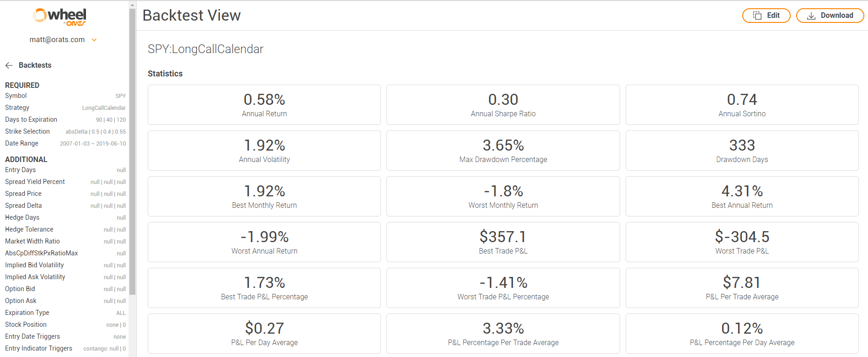Click the Expiration Type ALL value

121,313
